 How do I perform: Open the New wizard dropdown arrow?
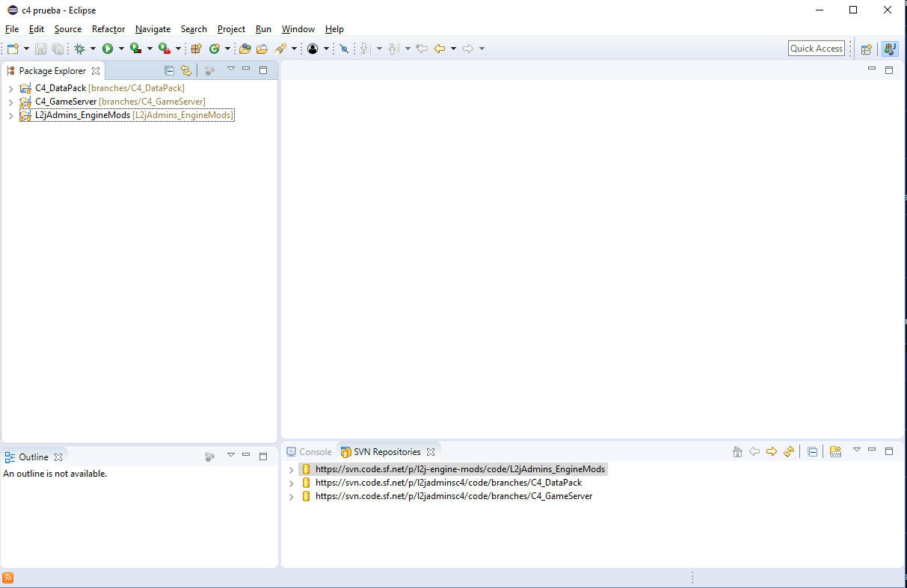point(26,49)
